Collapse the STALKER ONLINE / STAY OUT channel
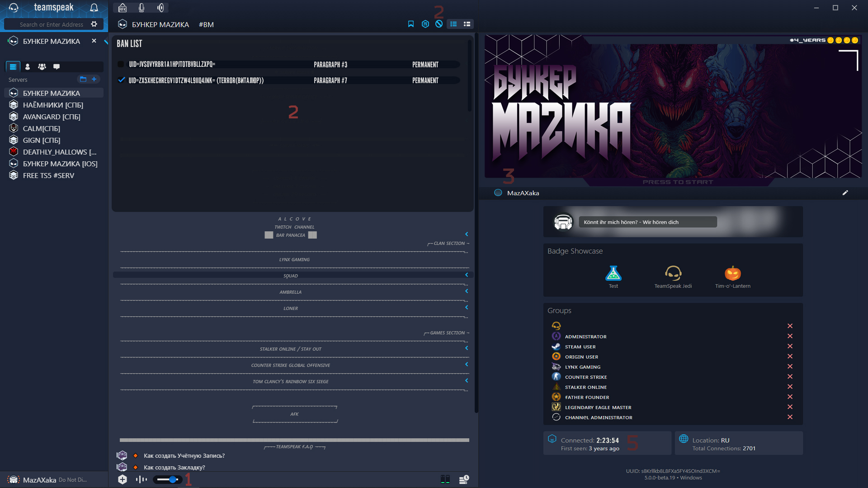868x488 pixels. coord(467,348)
